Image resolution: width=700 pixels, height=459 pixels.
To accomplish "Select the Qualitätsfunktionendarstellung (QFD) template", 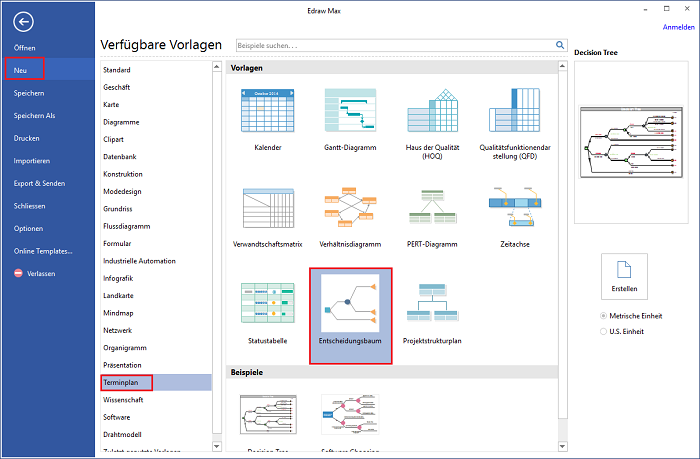I will 515,110.
